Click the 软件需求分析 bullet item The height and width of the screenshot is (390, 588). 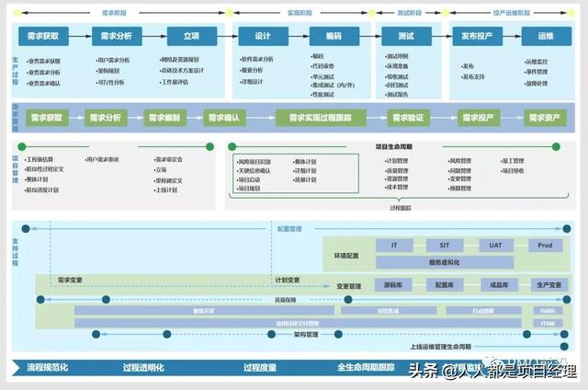[257, 59]
